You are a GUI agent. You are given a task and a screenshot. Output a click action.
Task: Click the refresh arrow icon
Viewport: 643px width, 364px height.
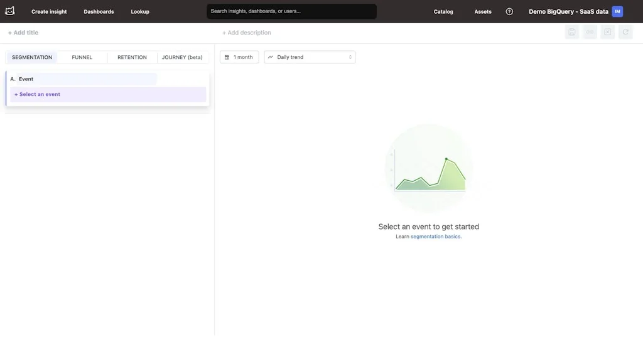[x=625, y=32]
